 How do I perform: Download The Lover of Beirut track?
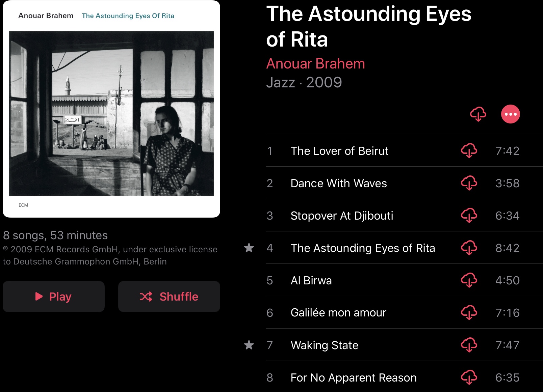click(x=469, y=150)
